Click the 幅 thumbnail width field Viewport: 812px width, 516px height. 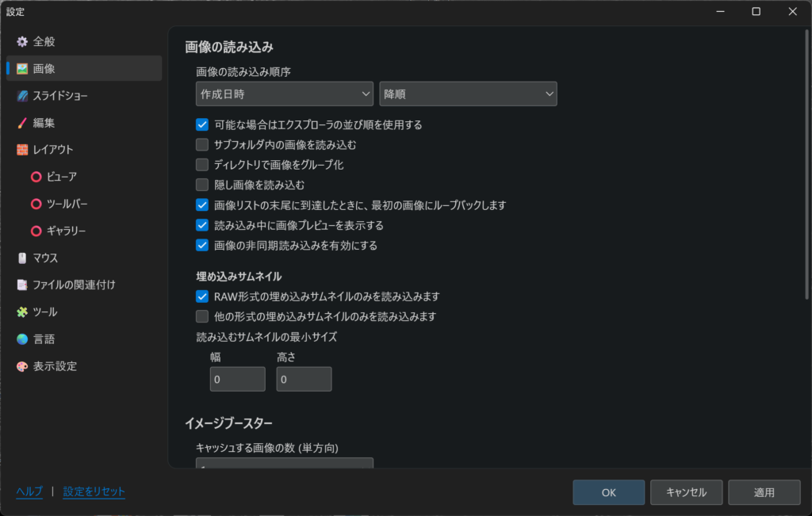(x=237, y=380)
